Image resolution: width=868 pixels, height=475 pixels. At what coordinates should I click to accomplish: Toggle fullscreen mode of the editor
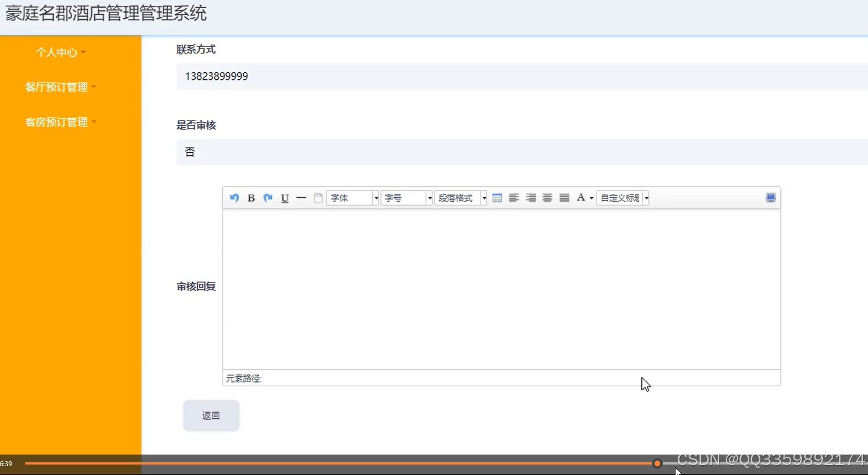point(771,198)
